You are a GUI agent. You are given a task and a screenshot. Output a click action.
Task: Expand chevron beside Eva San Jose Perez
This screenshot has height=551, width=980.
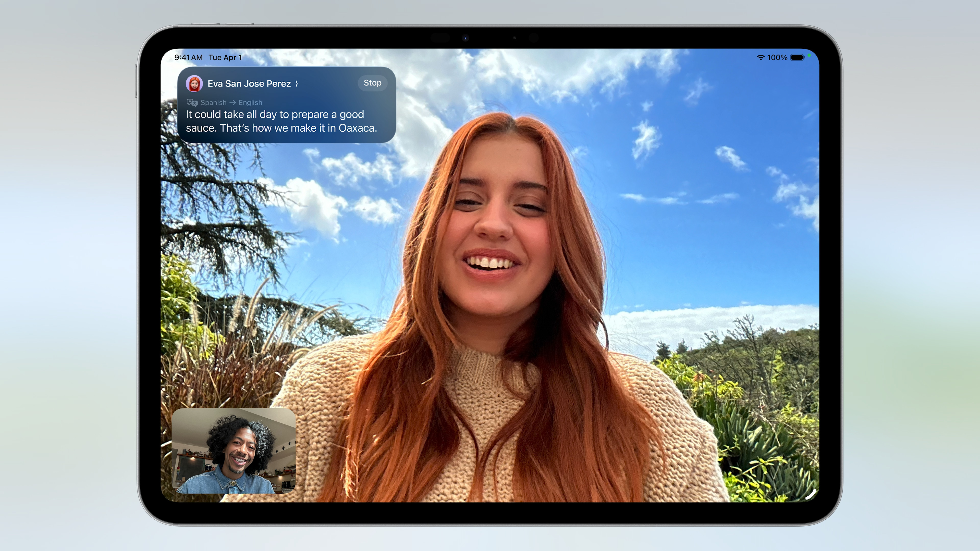(297, 84)
